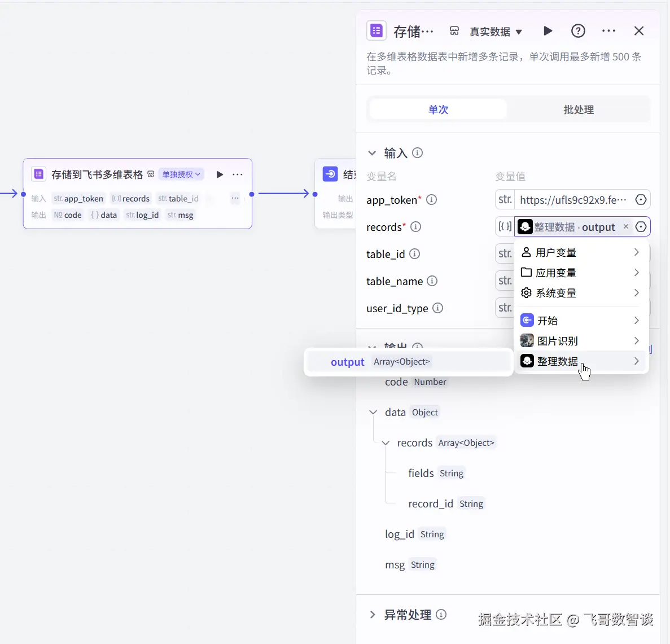Open the canvas node's three-dot menu
This screenshot has height=644, width=670.
click(238, 174)
